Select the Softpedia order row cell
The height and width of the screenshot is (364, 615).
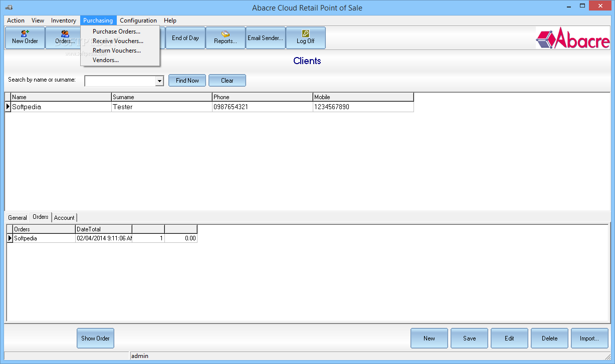pyautogui.click(x=44, y=238)
